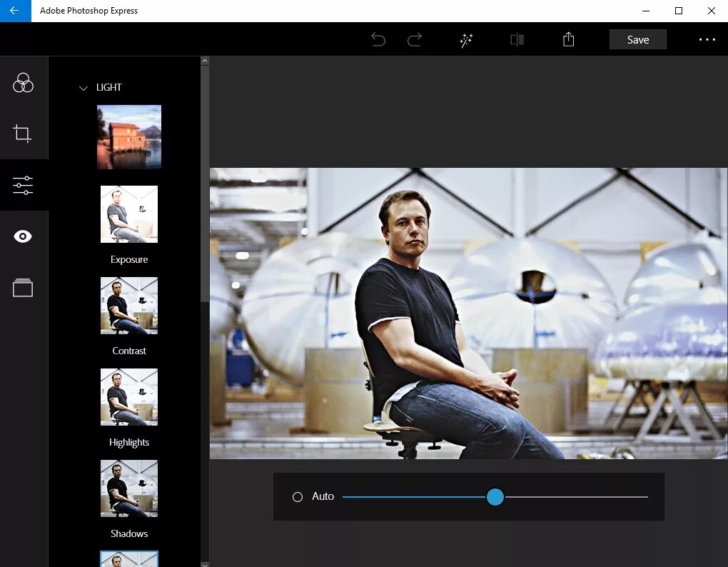Select the Crop tool in sidebar
The image size is (728, 567).
click(22, 134)
